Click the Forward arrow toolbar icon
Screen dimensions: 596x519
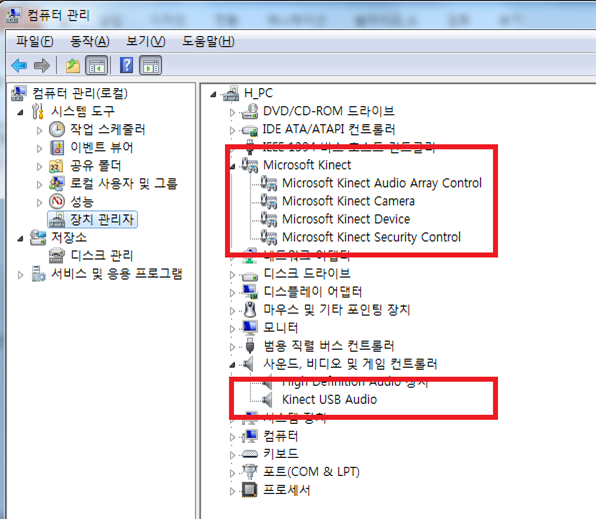pyautogui.click(x=42, y=65)
